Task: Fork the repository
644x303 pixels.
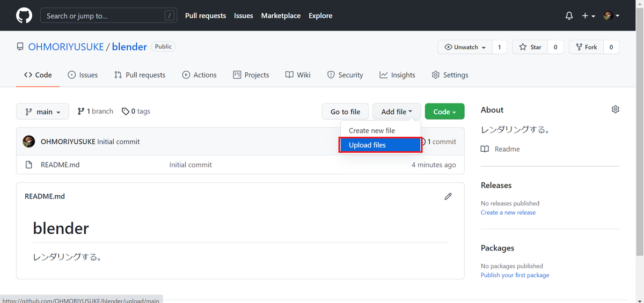Action: [586, 47]
